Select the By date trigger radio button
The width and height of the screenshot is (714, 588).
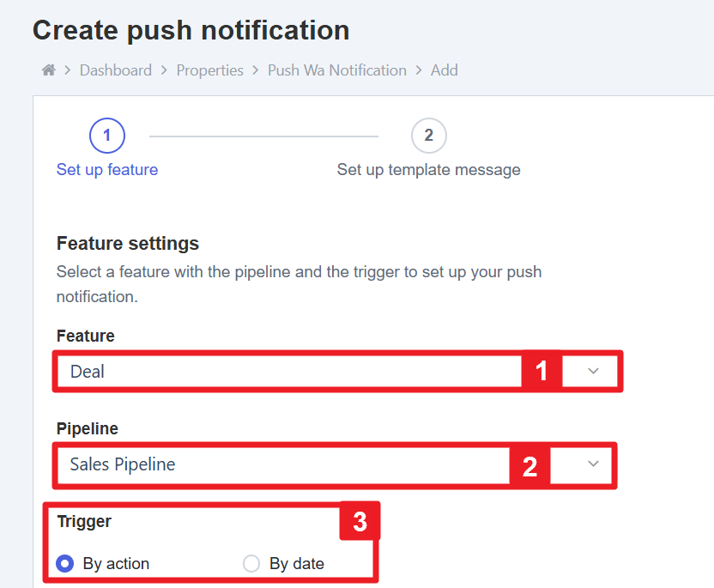[251, 564]
